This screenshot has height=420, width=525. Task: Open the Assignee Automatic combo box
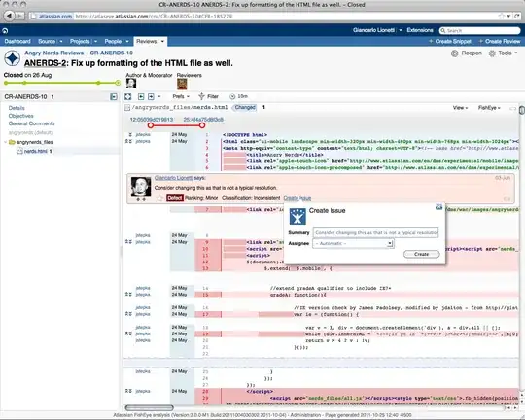click(x=353, y=243)
